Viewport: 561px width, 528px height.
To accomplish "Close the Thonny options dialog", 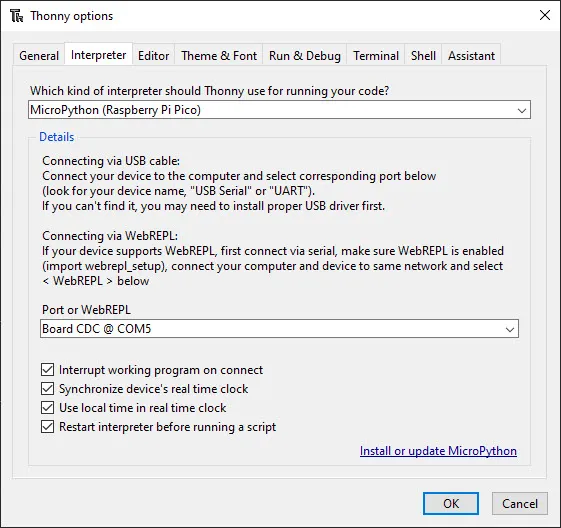I will [x=545, y=15].
